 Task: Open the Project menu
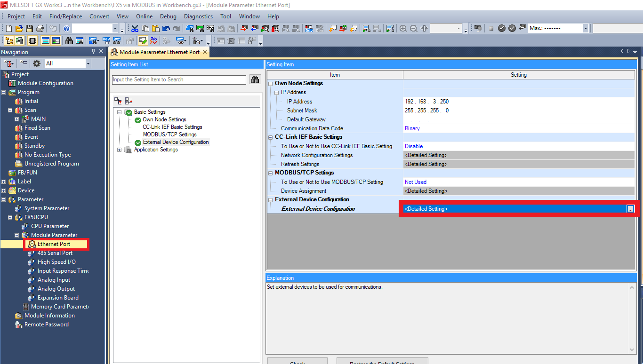[x=16, y=16]
